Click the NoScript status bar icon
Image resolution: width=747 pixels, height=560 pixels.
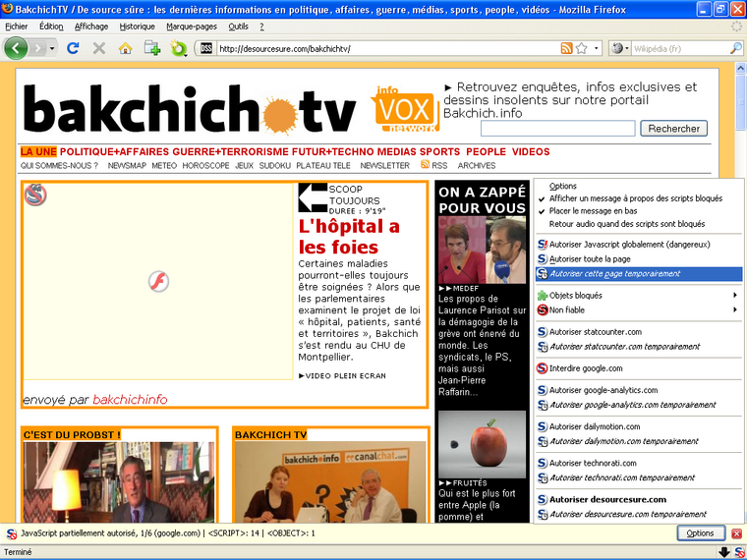click(739, 552)
